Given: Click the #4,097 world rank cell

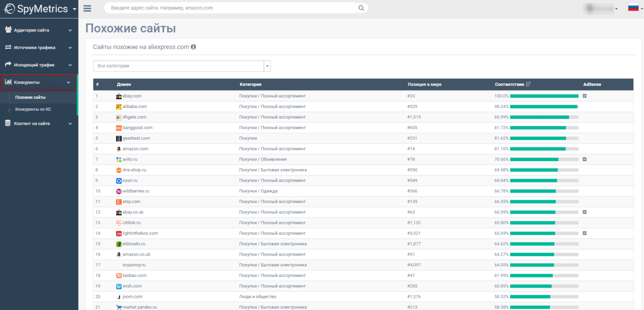Looking at the screenshot, I should (x=414, y=265).
